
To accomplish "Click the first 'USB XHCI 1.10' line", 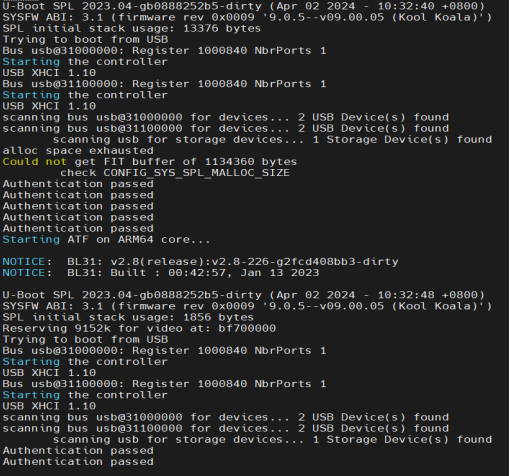I will click(x=49, y=73).
